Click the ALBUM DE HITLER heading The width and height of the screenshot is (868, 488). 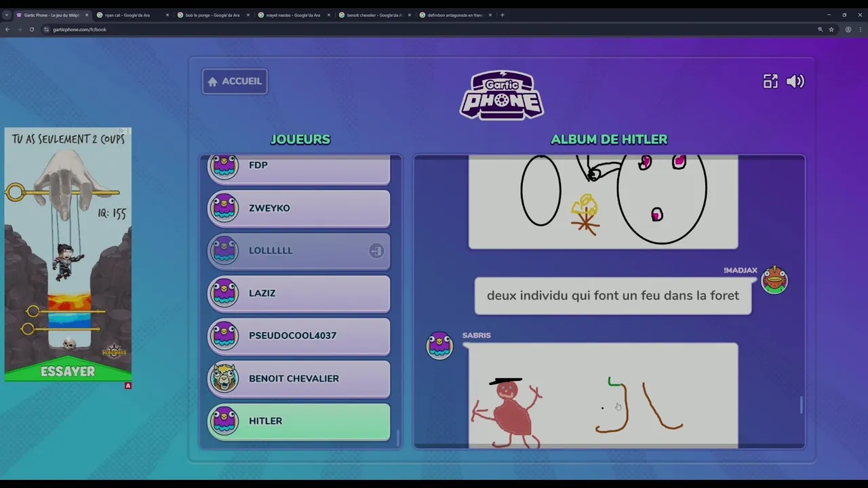(x=609, y=140)
